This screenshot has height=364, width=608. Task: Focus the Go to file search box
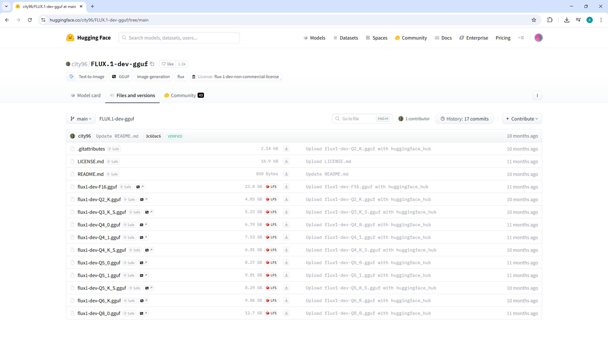point(358,119)
